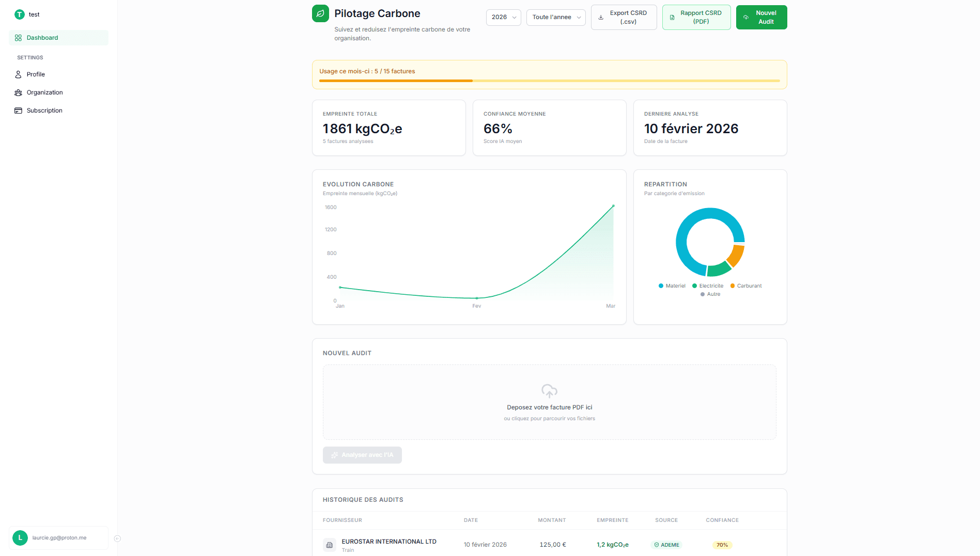
Task: Click the user avatar 'L' icon
Action: (x=20, y=538)
